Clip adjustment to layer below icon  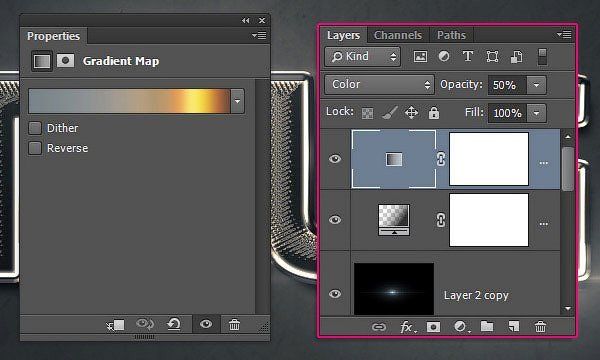tap(116, 325)
